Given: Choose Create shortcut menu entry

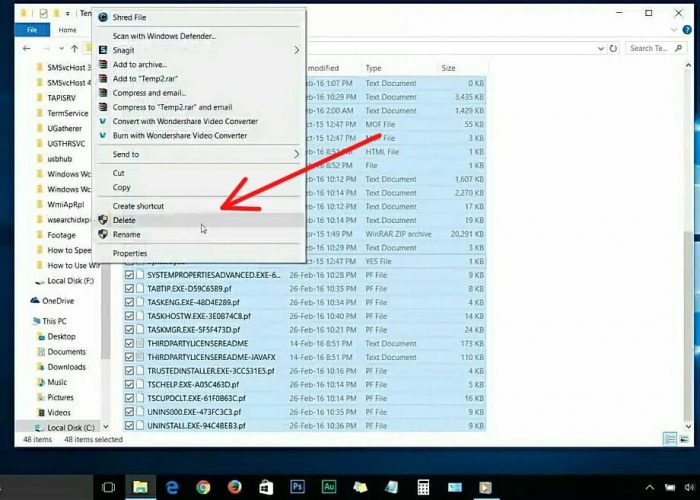Looking at the screenshot, I should pos(200,206).
